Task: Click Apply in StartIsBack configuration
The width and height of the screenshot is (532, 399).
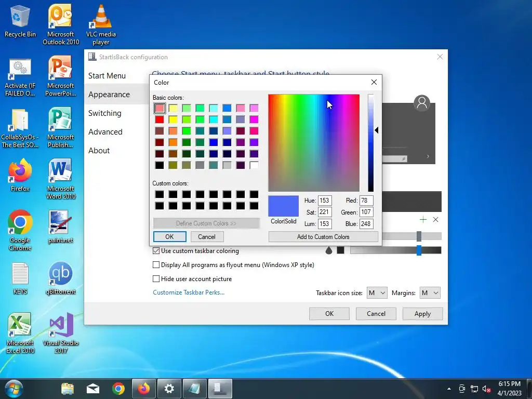Action: point(422,314)
